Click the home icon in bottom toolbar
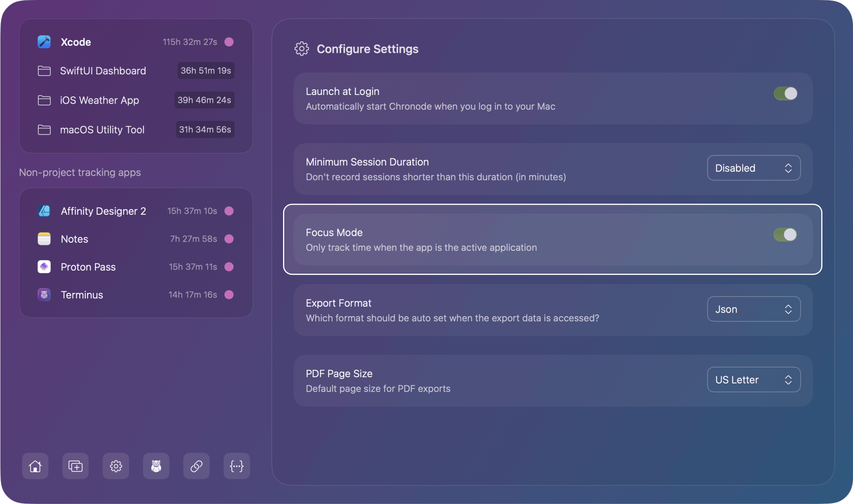 pyautogui.click(x=35, y=466)
